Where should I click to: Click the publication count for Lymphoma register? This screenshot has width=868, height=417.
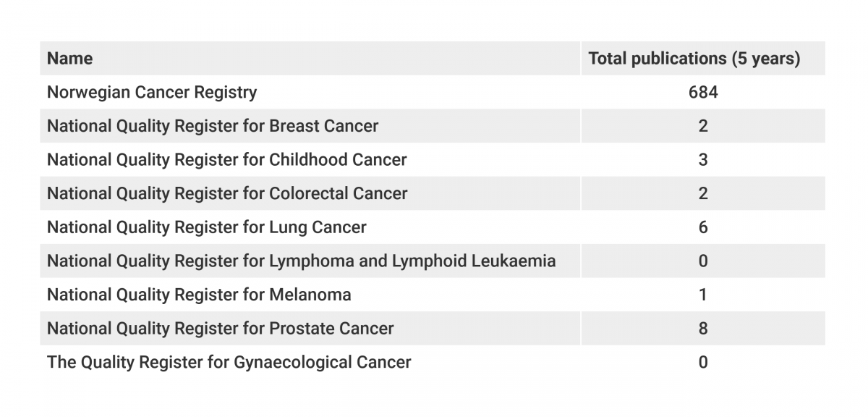(703, 261)
